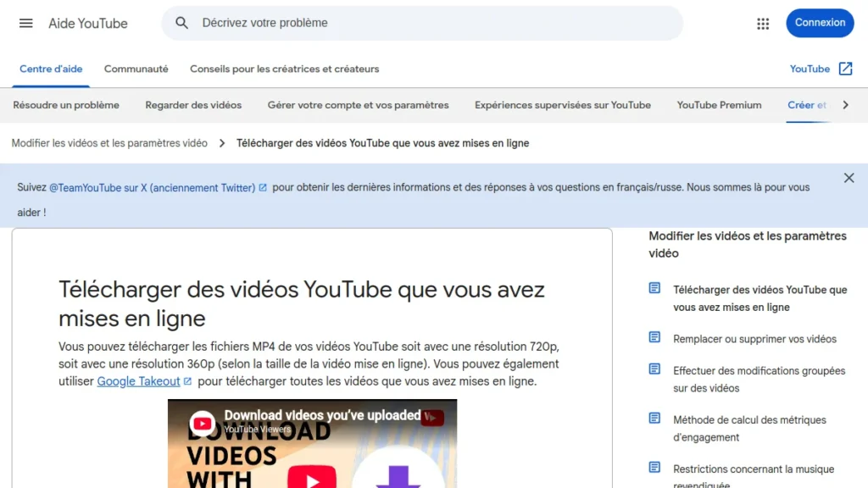This screenshot has height=488, width=868.
Task: Open the YouTube link at top right
Action: coord(810,69)
